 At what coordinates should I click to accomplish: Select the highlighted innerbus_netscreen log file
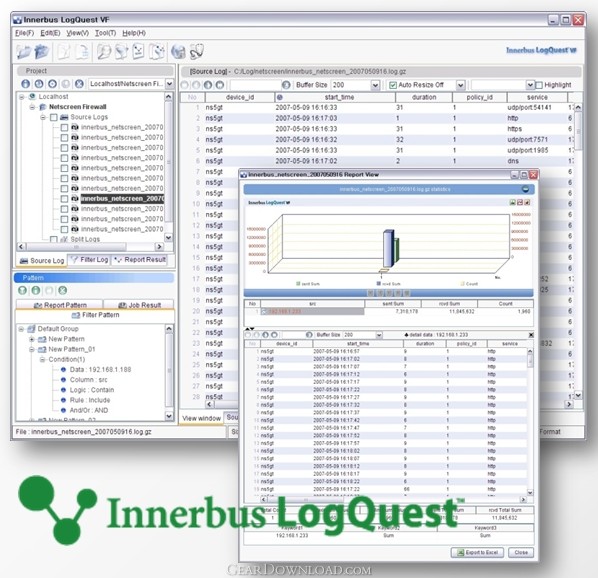122,199
